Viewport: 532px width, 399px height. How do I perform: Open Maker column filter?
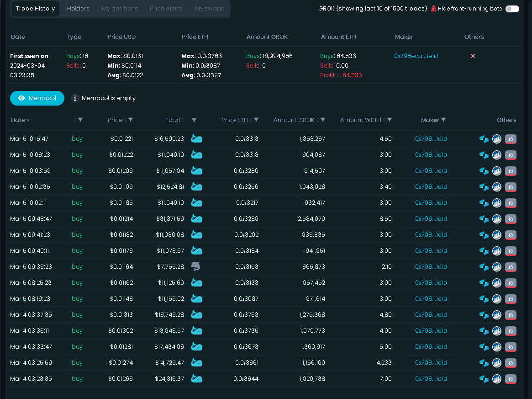click(443, 120)
